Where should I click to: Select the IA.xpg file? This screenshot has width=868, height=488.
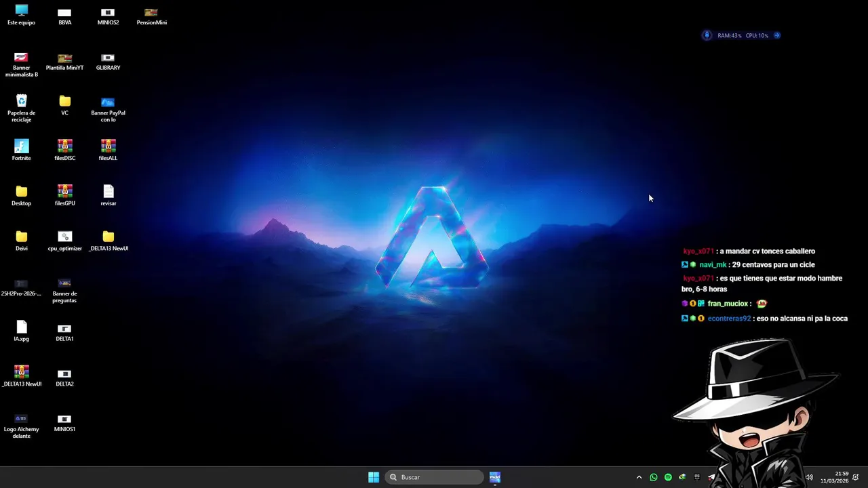pyautogui.click(x=22, y=331)
